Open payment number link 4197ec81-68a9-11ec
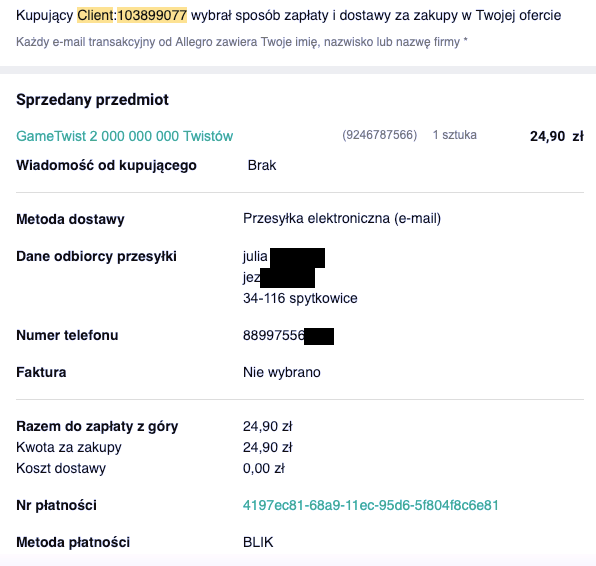Screen dimensions: 596x566 371,505
